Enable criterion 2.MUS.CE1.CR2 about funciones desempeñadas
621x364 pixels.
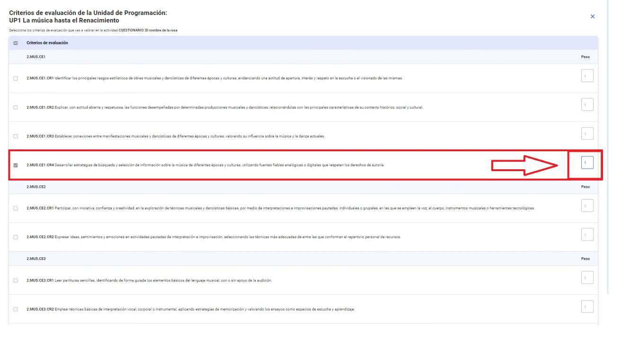pos(16,107)
